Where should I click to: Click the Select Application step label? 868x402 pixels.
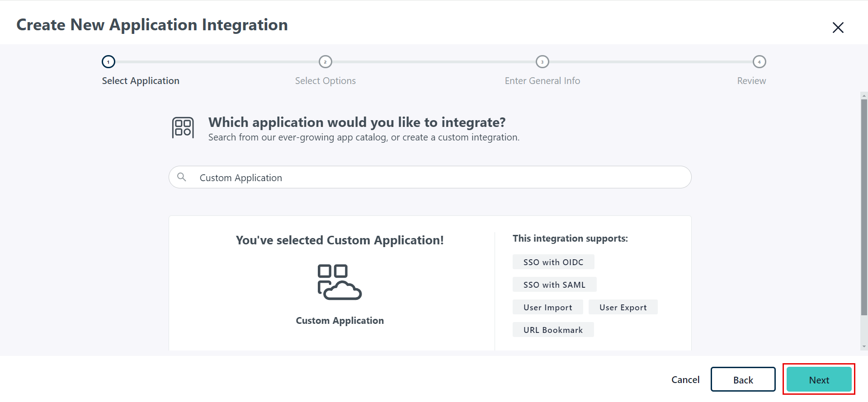[x=141, y=81]
